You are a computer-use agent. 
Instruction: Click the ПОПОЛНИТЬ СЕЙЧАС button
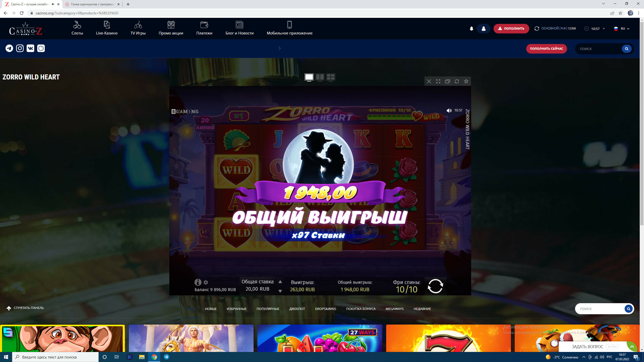pos(546,49)
